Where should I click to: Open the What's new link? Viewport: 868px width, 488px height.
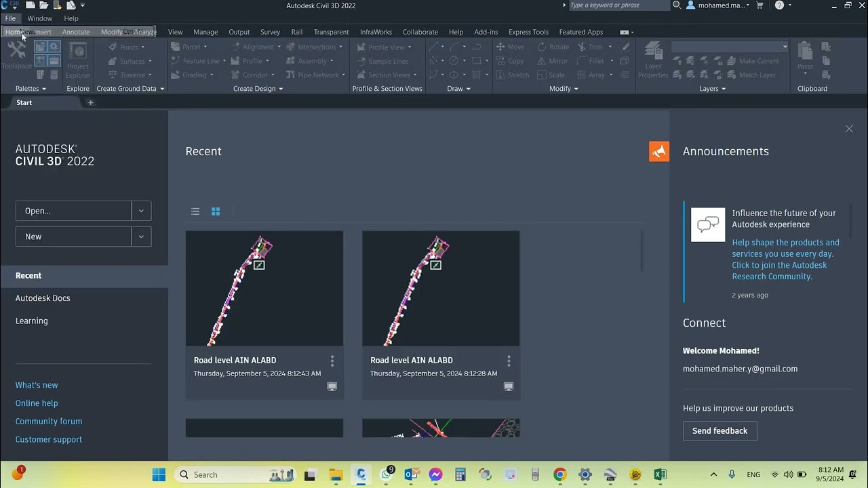37,385
